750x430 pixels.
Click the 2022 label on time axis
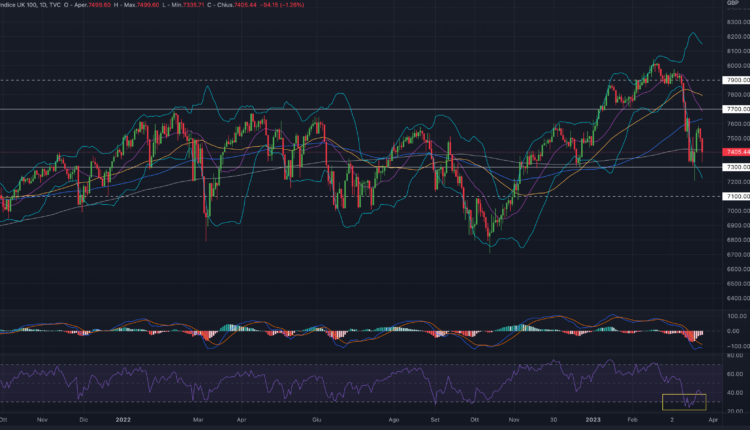click(124, 422)
